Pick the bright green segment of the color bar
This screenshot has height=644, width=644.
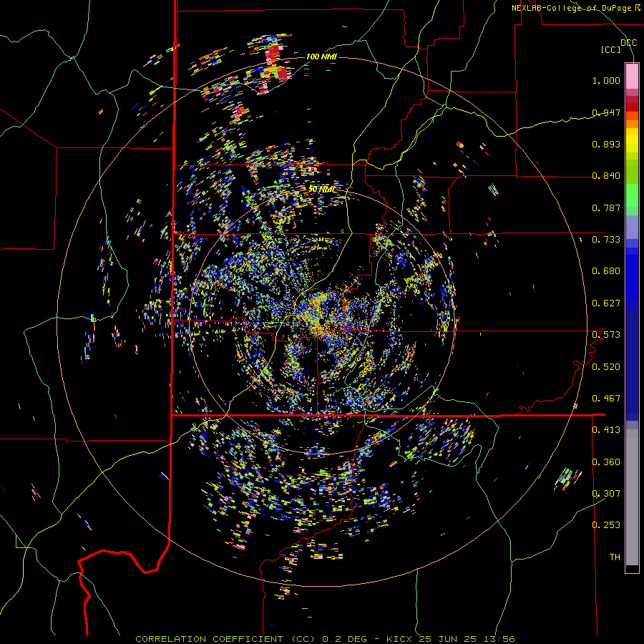(632, 196)
